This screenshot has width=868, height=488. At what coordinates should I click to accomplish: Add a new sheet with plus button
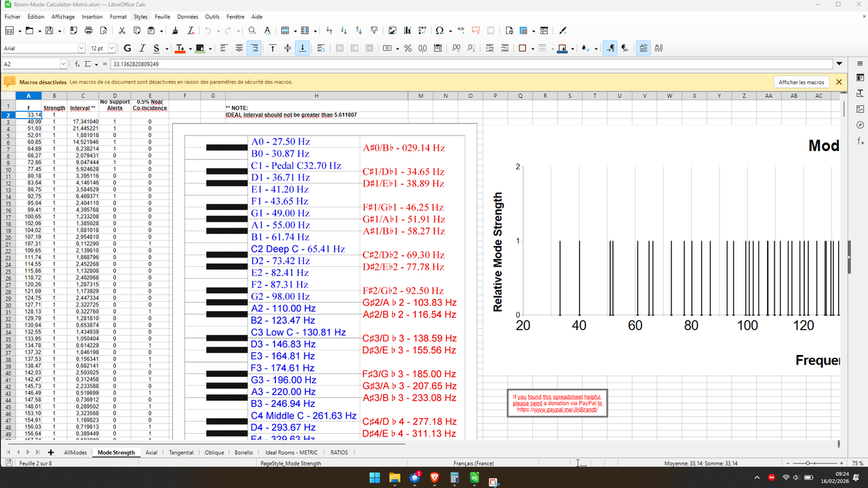(x=51, y=452)
